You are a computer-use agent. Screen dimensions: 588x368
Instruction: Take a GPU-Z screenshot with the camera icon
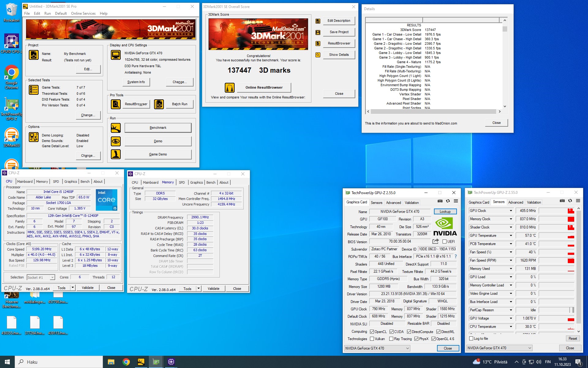tap(440, 201)
